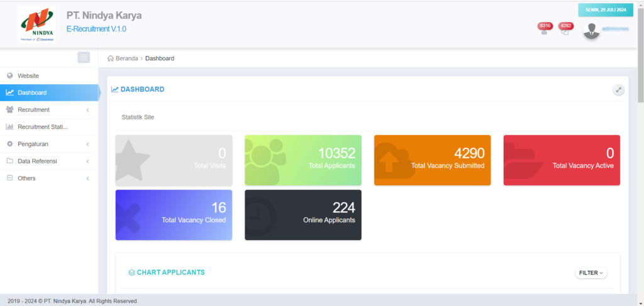Expand the Pengaturan submenu chevron
The image size is (644, 306).
[x=87, y=144]
